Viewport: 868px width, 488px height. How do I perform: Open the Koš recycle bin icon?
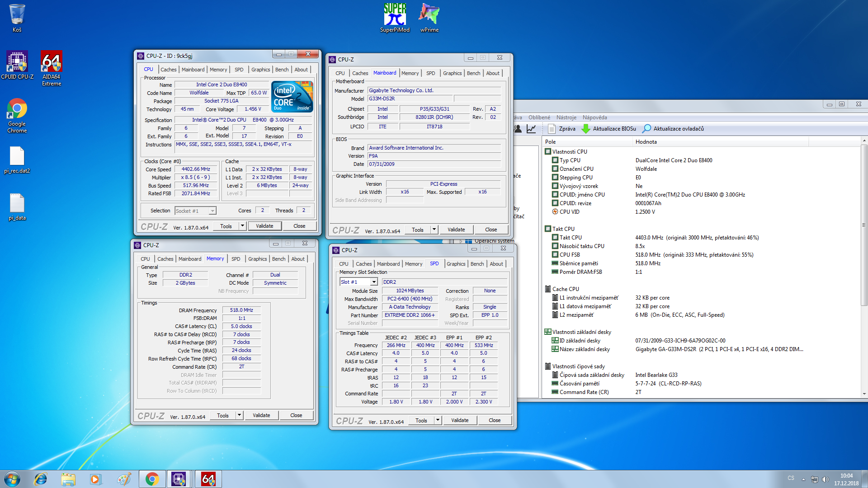pyautogui.click(x=17, y=18)
